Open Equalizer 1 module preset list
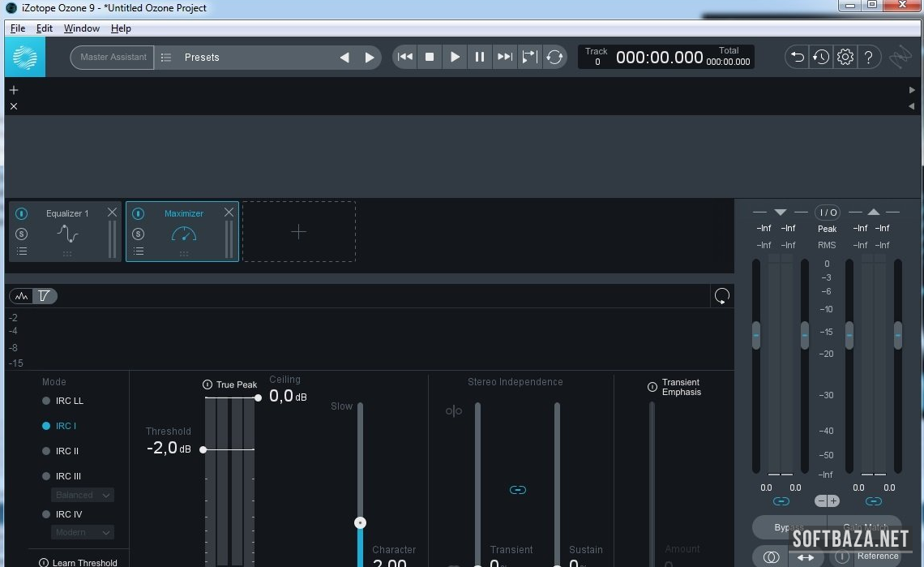Viewport: 924px width, 567px height. 22,251
